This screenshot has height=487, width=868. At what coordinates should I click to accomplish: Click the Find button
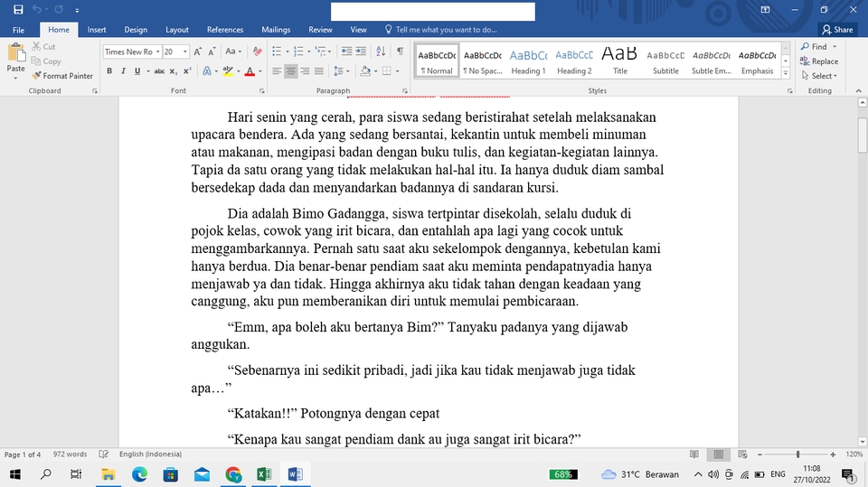pyautogui.click(x=814, y=46)
